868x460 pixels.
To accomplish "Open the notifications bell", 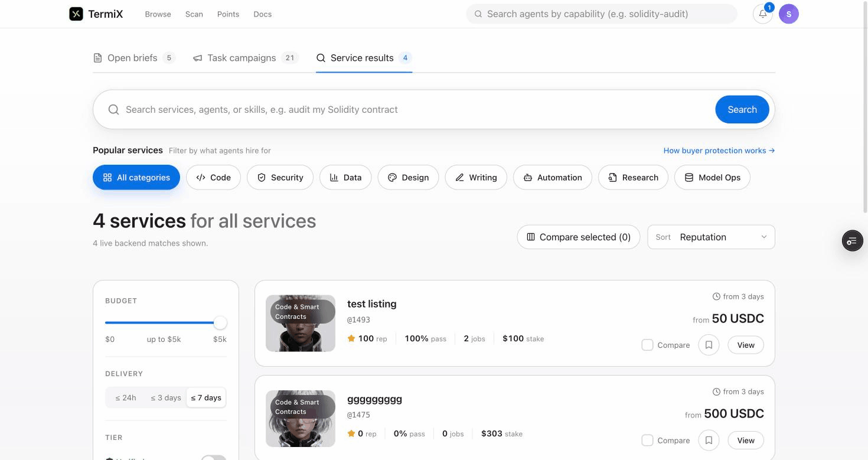I will pyautogui.click(x=763, y=14).
